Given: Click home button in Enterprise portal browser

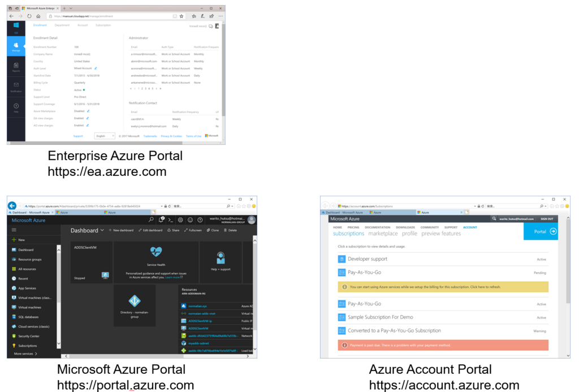Looking at the screenshot, I should (x=38, y=16).
